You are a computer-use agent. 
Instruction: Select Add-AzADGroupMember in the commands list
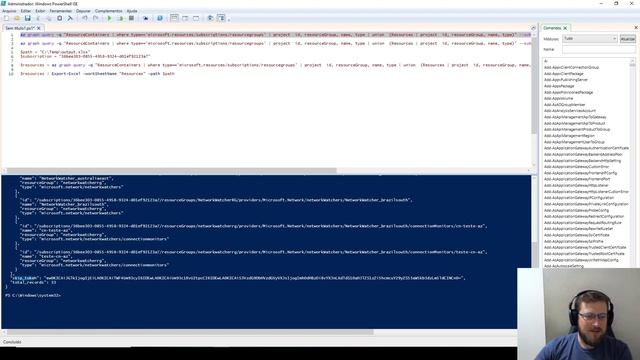564,105
